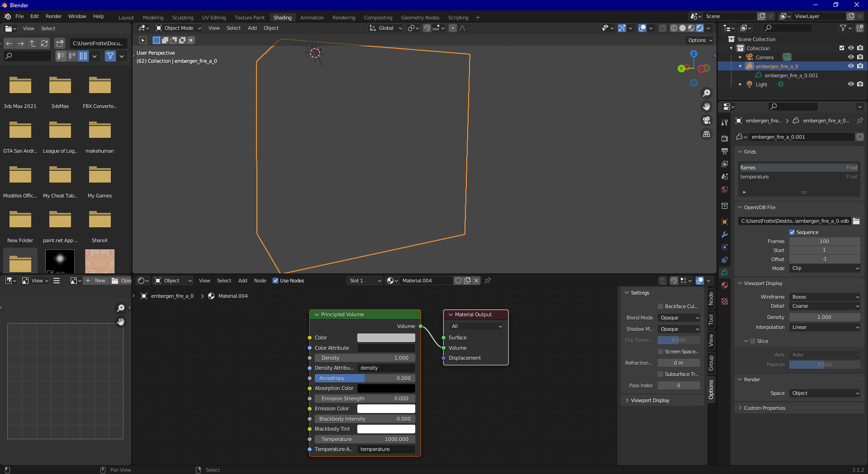Switch to Texture Paint workspace tab

pos(249,18)
